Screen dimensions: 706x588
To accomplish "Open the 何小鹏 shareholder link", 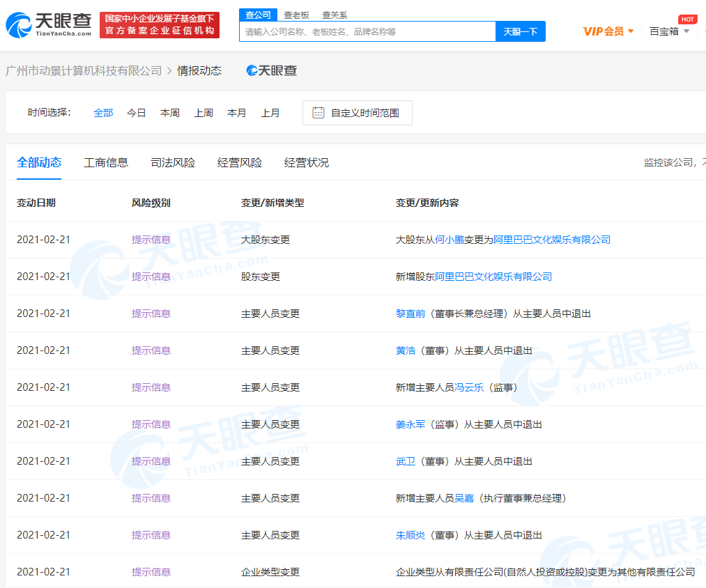I will [450, 240].
